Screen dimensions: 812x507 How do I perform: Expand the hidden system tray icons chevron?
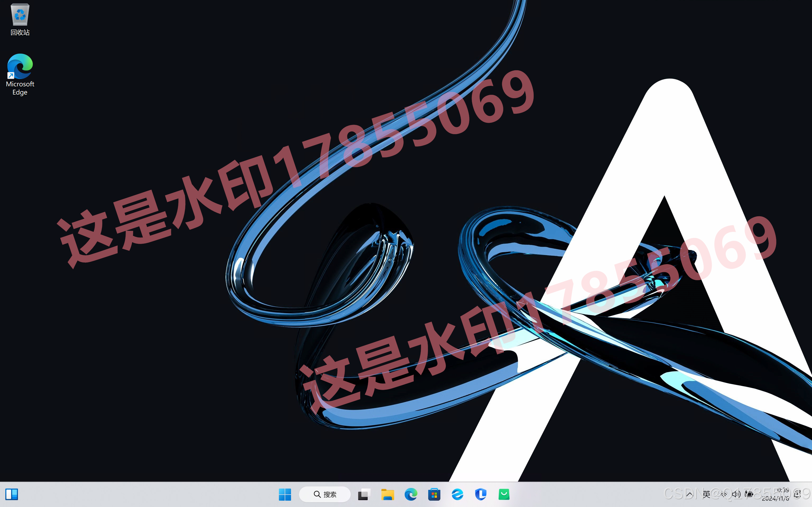690,494
